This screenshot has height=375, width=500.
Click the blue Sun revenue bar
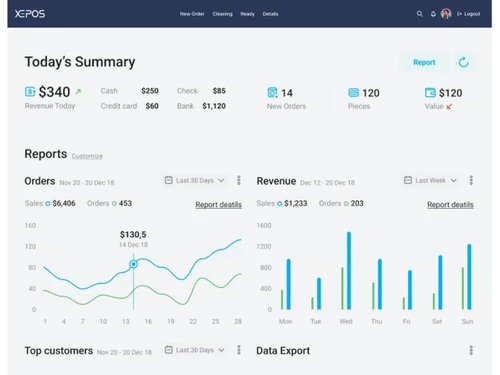point(469,277)
